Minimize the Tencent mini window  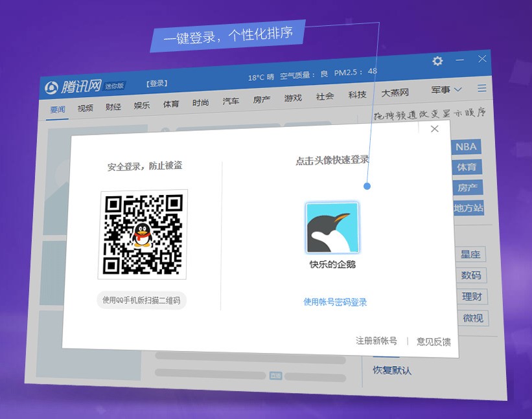point(459,60)
